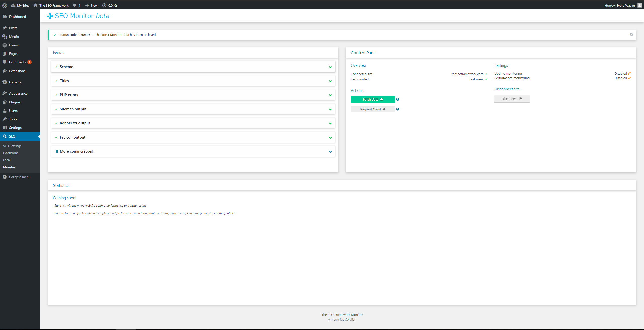Open Extensions submenu under SEO
The height and width of the screenshot is (330, 644).
click(x=11, y=153)
